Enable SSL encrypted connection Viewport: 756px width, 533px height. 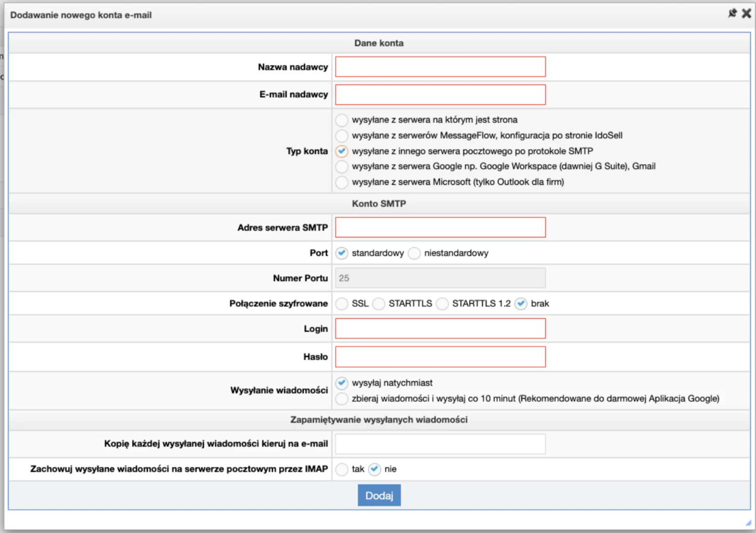(342, 304)
